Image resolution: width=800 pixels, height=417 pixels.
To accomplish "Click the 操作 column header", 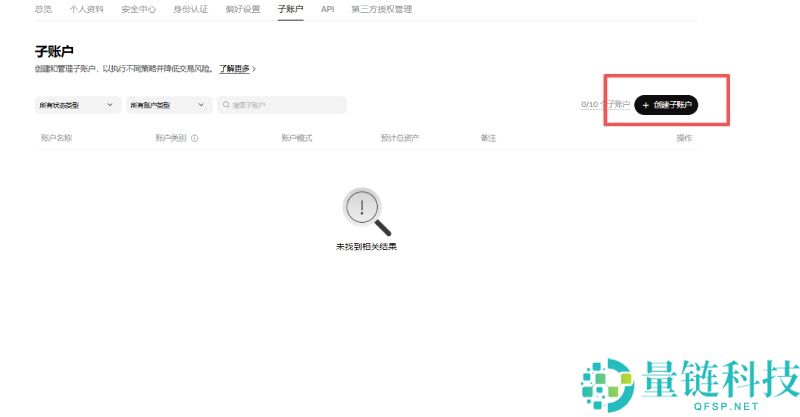I will (684, 138).
